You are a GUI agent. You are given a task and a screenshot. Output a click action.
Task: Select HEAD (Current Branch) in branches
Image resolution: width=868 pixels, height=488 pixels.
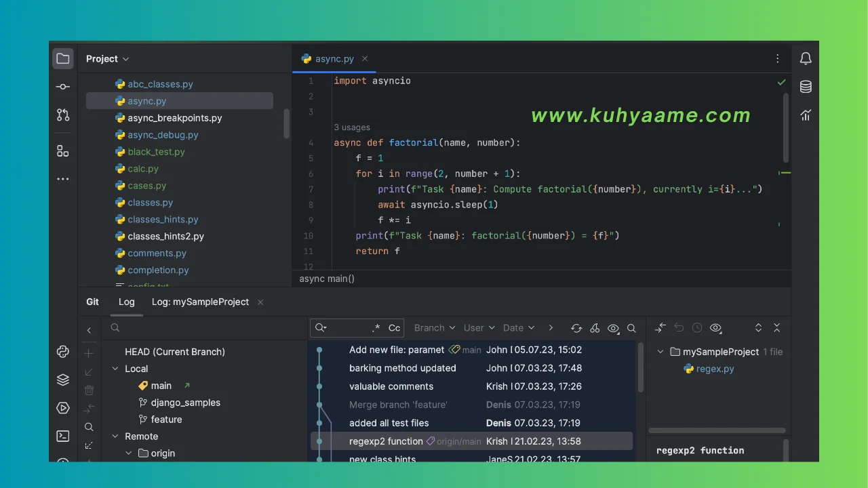point(175,352)
